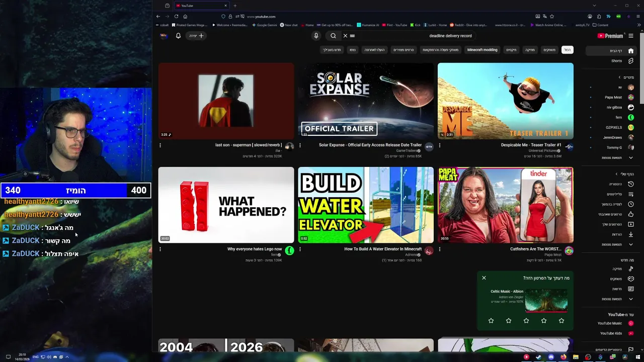Open the YouTube hamburger guide menu

point(631,36)
